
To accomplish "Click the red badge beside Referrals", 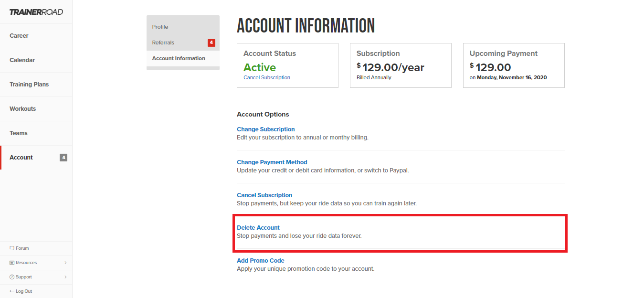I will (211, 42).
